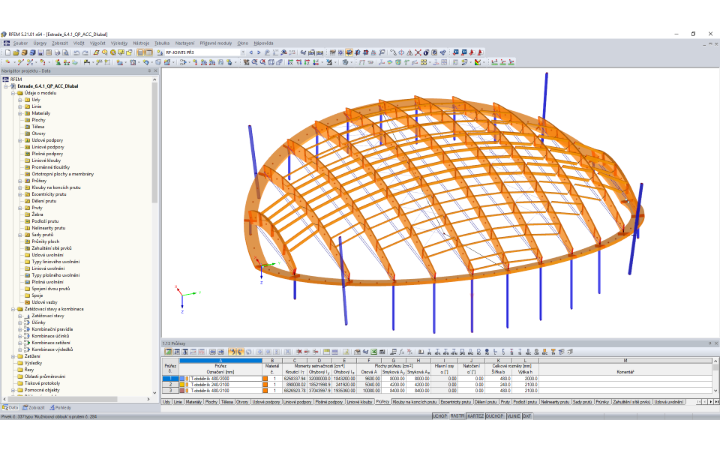Image resolution: width=720 pixels, height=450 pixels.
Task: Select Liniové klouby in the navigator tree
Action: click(x=46, y=160)
